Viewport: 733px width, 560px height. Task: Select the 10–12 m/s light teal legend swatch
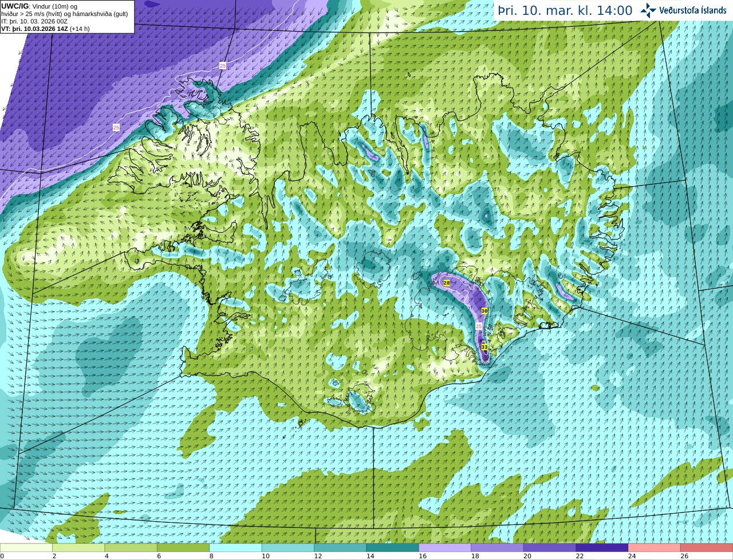click(x=288, y=547)
